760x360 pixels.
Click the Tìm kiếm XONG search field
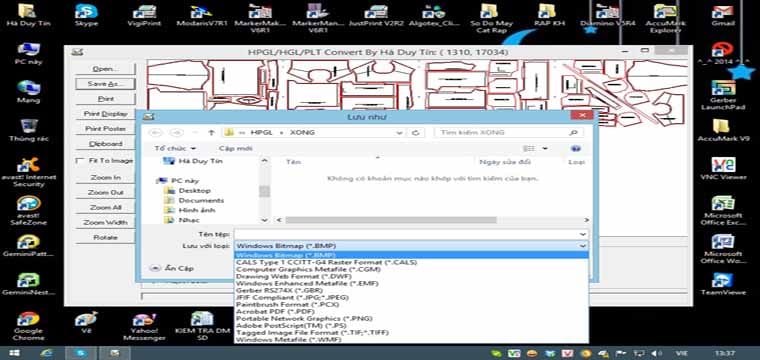coord(508,132)
